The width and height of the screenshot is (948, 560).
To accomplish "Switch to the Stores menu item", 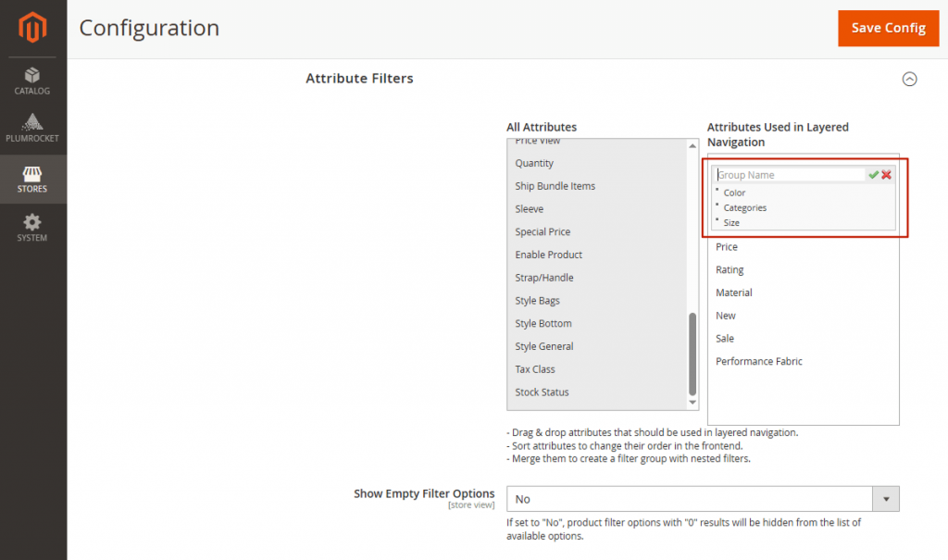I will [31, 179].
